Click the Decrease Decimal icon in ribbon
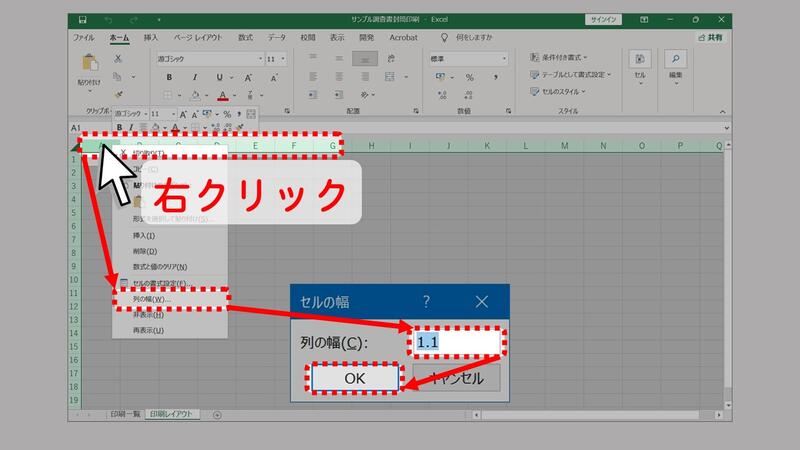Screen dimensions: 800x450 point(468,95)
